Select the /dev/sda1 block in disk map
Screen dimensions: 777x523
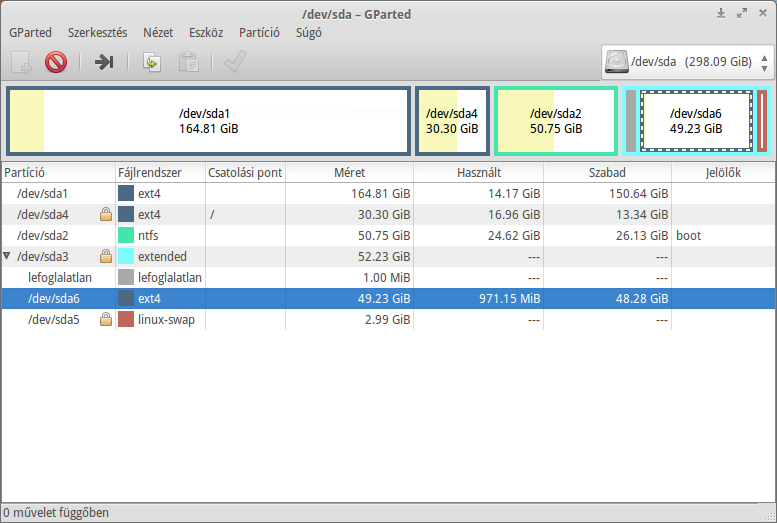[209, 121]
